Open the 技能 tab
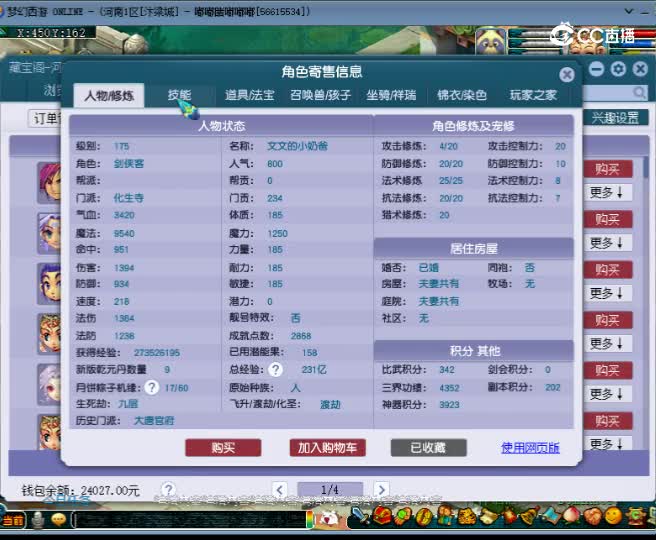This screenshot has width=656, height=540. point(179,95)
